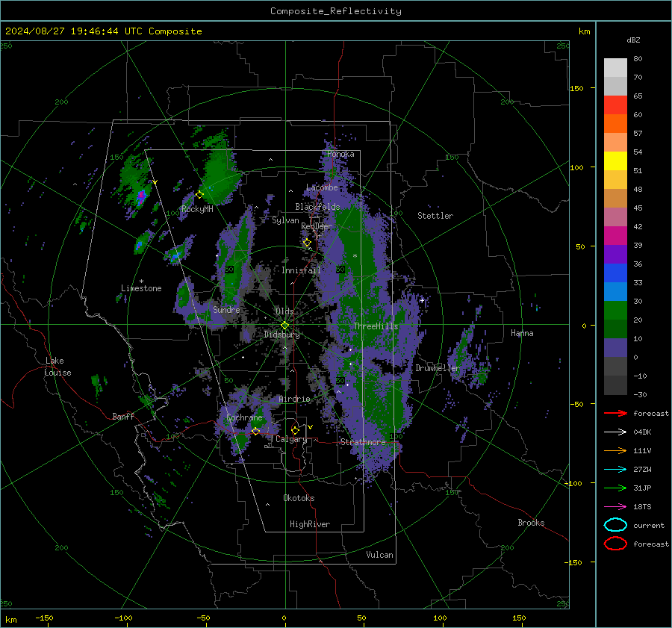The height and width of the screenshot is (628, 672).
Task: Select the Limestone label
Action: [x=141, y=288]
